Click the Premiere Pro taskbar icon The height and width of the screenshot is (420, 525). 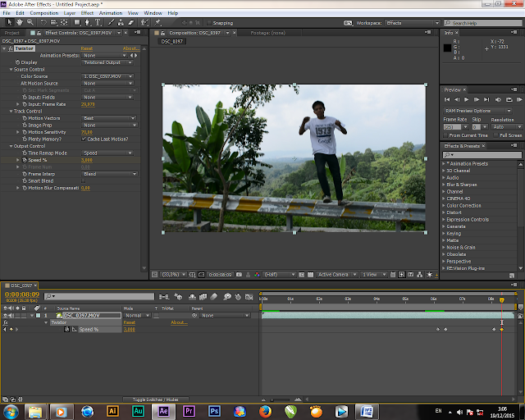click(x=189, y=410)
